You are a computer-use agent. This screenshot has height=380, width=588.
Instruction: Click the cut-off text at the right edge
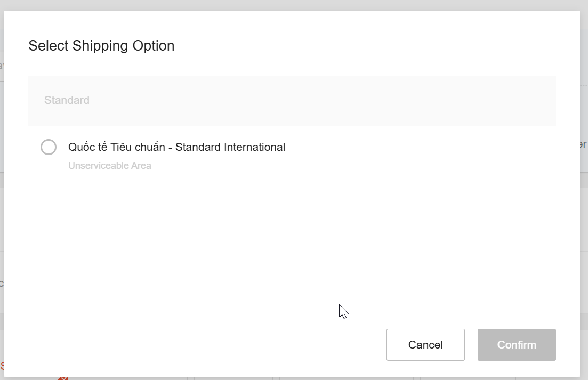coord(584,144)
